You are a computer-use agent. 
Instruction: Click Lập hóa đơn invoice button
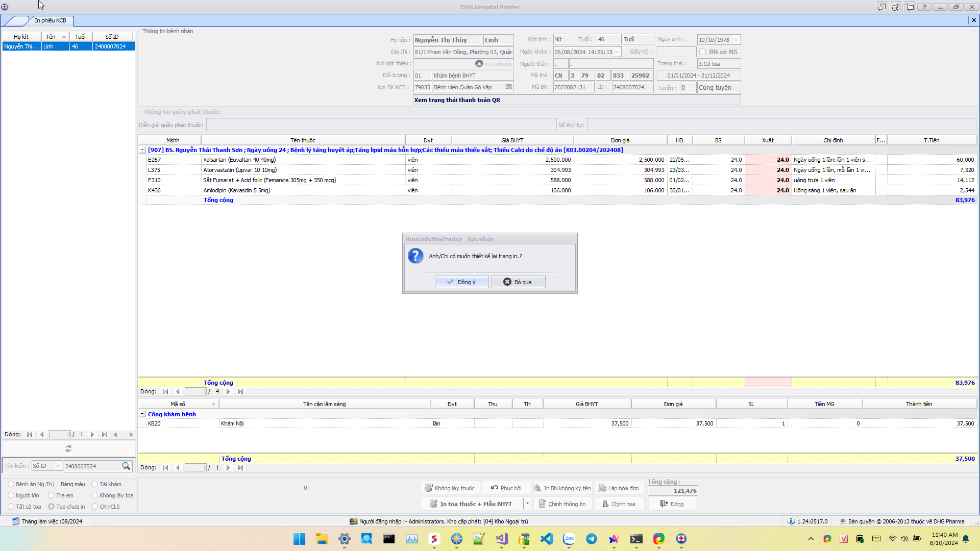pos(618,488)
